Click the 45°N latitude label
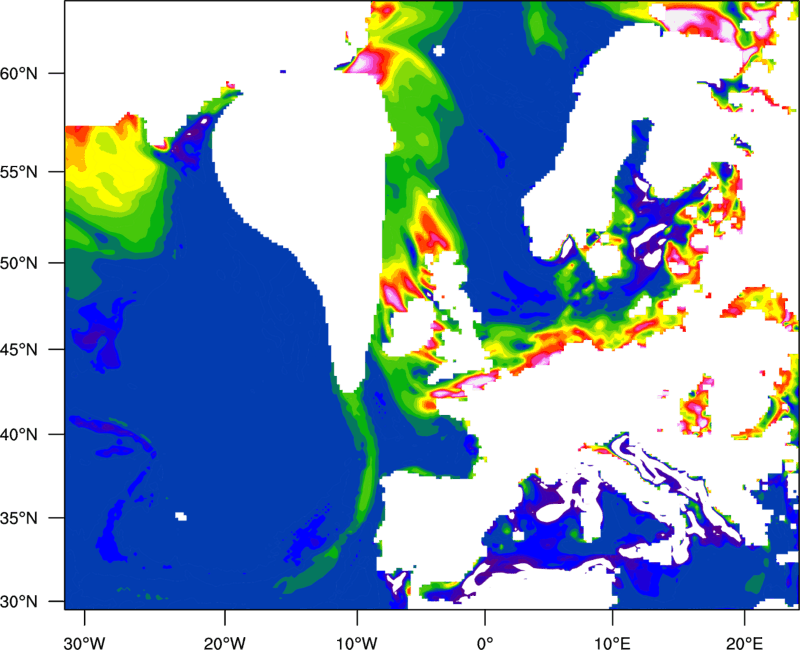Viewport: 800px width, 650px height. click(x=19, y=350)
